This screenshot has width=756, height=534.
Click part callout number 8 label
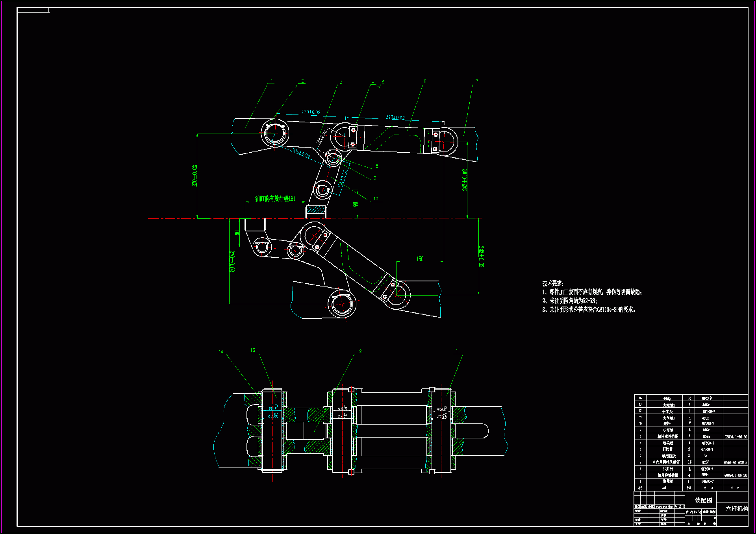377,166
